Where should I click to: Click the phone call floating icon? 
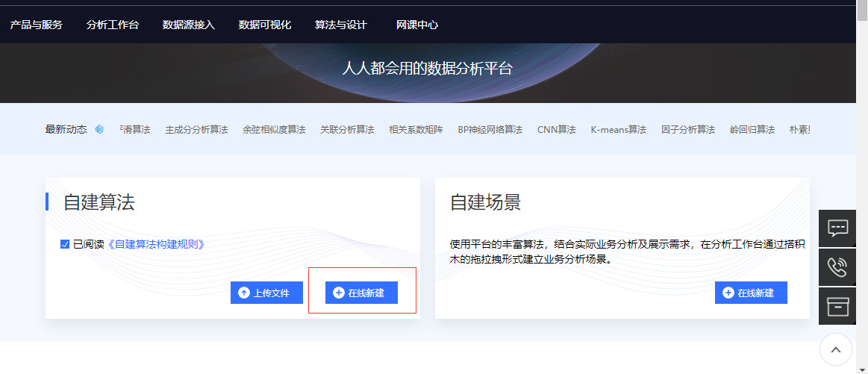pyautogui.click(x=837, y=267)
